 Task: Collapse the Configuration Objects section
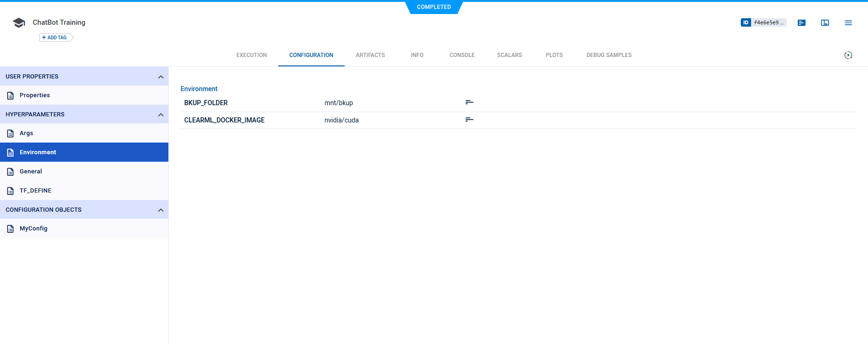click(x=160, y=210)
